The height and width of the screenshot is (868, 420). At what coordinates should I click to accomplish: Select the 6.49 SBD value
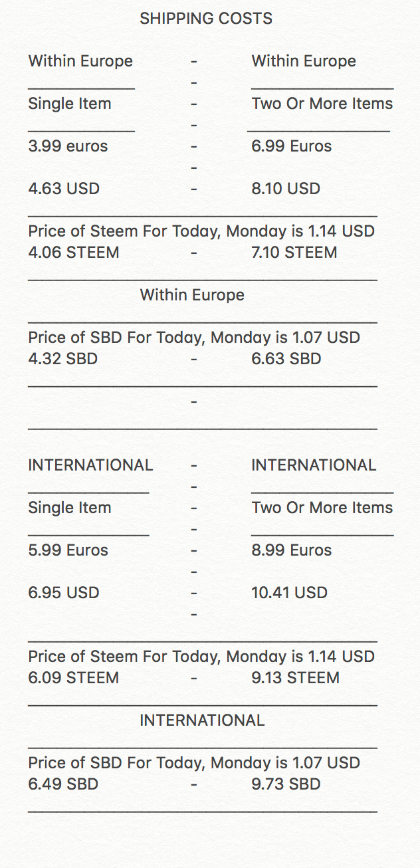tap(63, 784)
